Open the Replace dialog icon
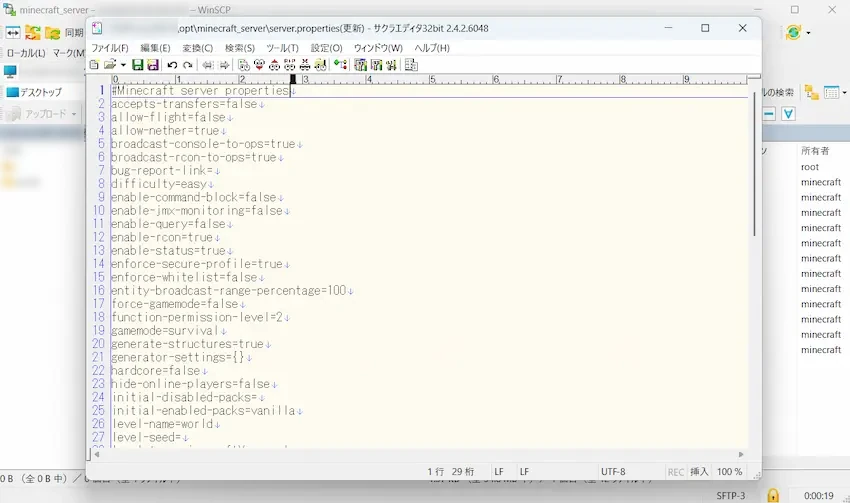This screenshot has height=503, width=850. (x=289, y=65)
